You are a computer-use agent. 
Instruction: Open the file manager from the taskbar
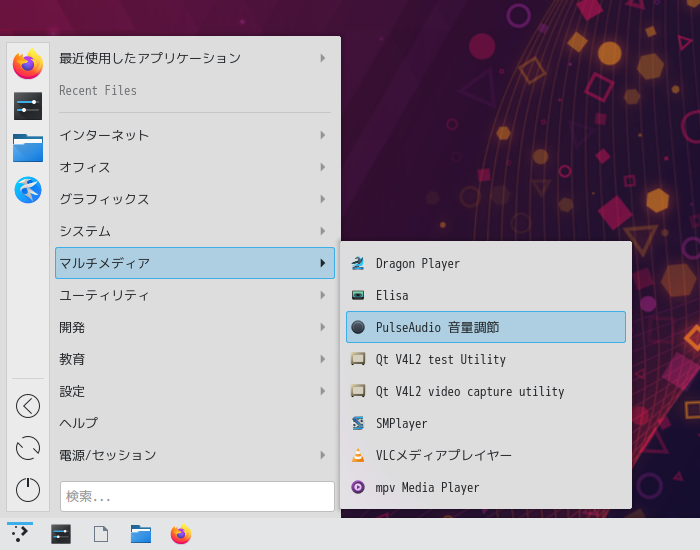141,534
